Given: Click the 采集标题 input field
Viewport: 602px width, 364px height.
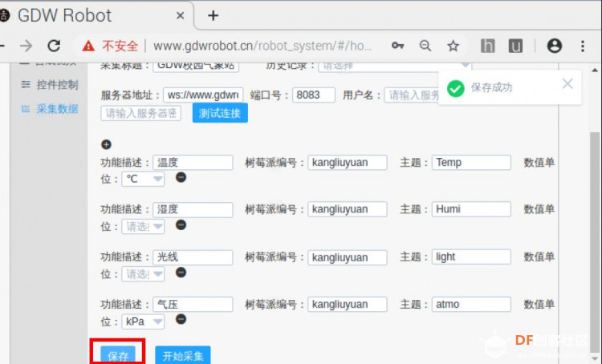Looking at the screenshot, I should tap(196, 66).
